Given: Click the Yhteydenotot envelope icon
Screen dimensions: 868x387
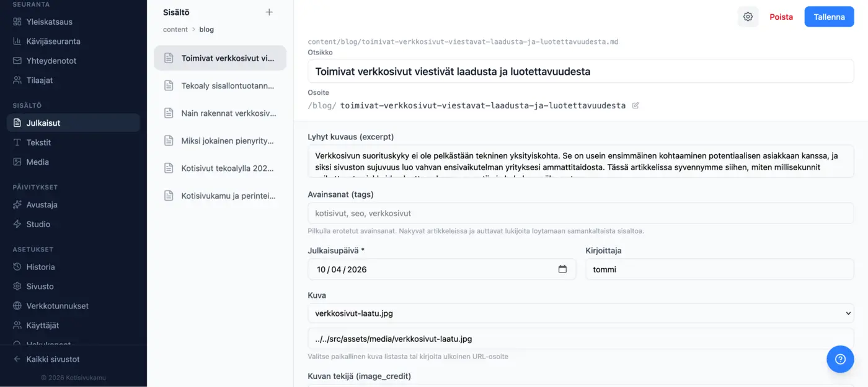Looking at the screenshot, I should [17, 61].
